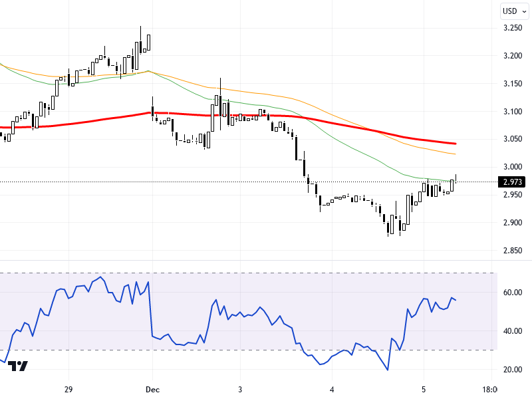The width and height of the screenshot is (532, 399).
Task: Click the date label 29 on time axis
Action: 68,389
